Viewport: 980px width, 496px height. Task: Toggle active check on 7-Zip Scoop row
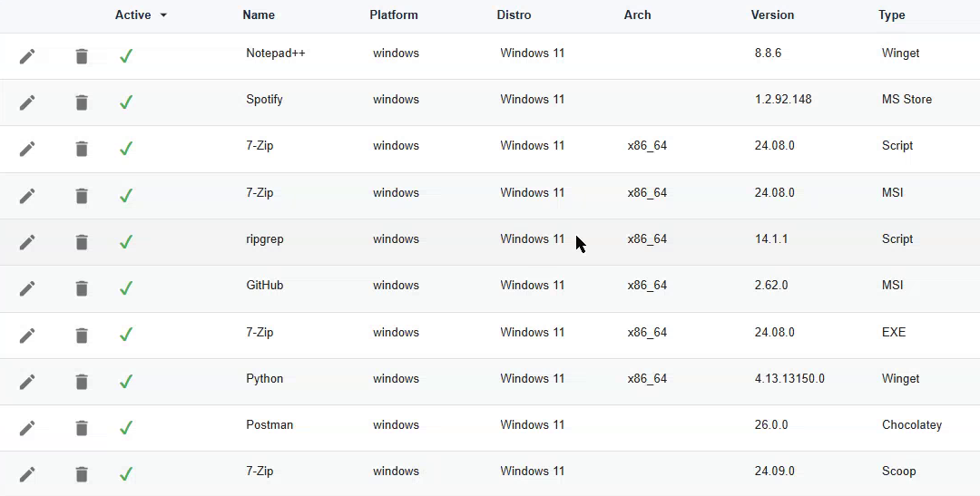(126, 475)
